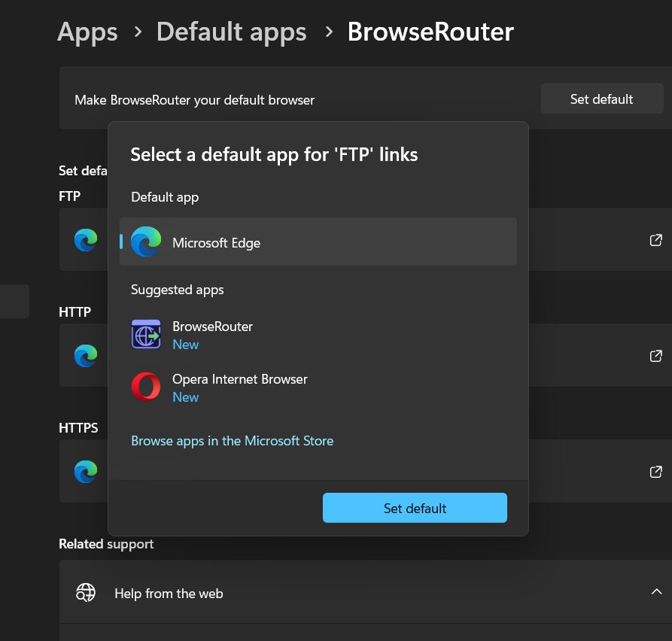
Task: Click the globe icon beside Help from the web
Action: (x=85, y=593)
